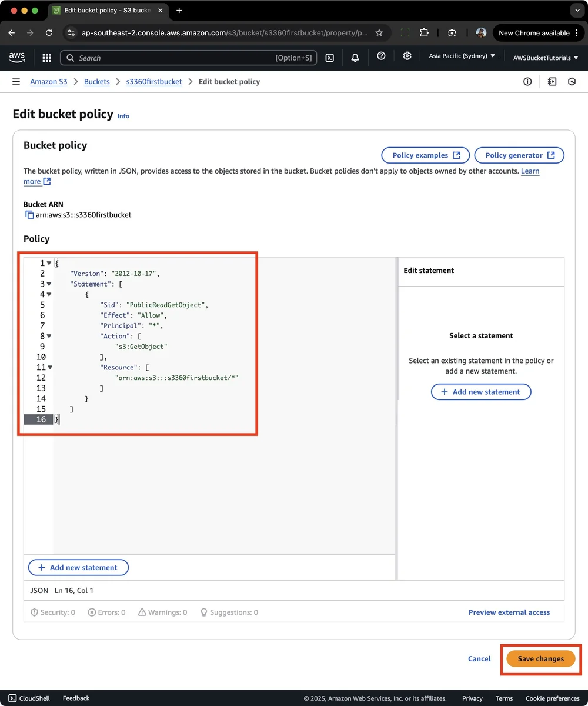
Task: Click the Info link next to heading
Action: tap(123, 116)
